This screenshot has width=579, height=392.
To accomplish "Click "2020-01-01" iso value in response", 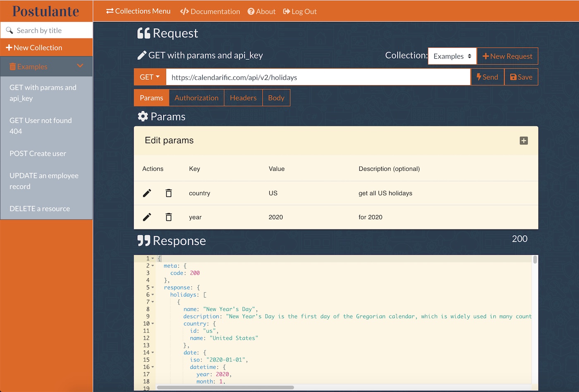I will tap(226, 360).
